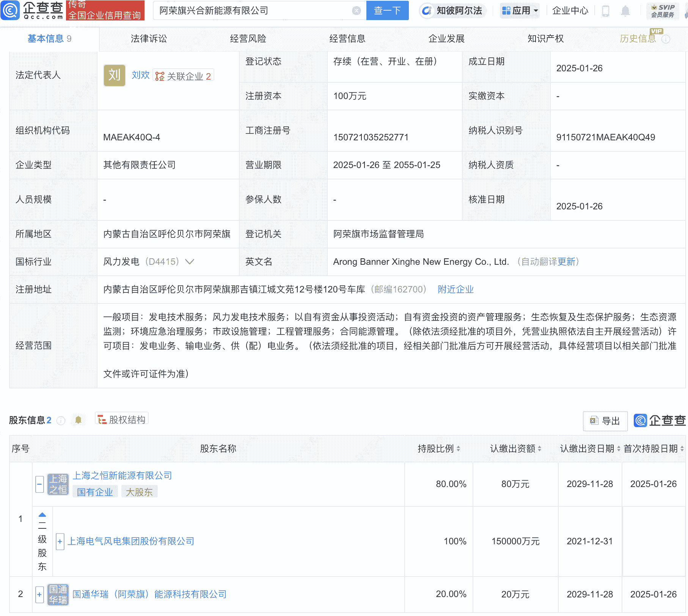The image size is (688, 616).
Task: Click the bell icon beside 股东信息
Action: click(x=79, y=420)
